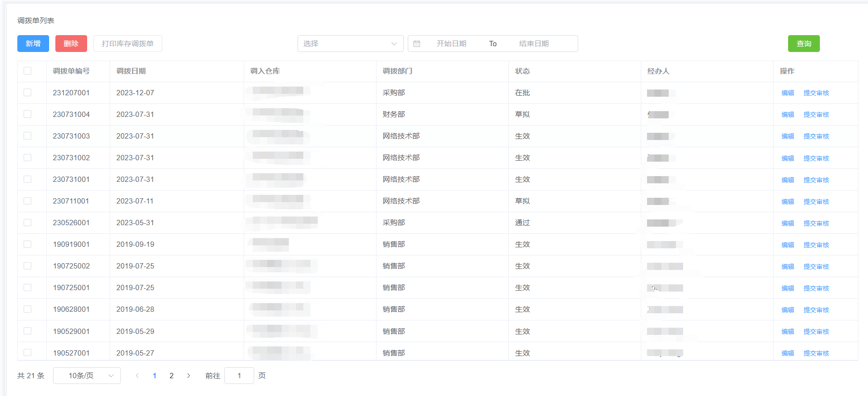Tick the select-all checkbox in the table header
Viewport: 868px width, 396px height.
point(27,71)
